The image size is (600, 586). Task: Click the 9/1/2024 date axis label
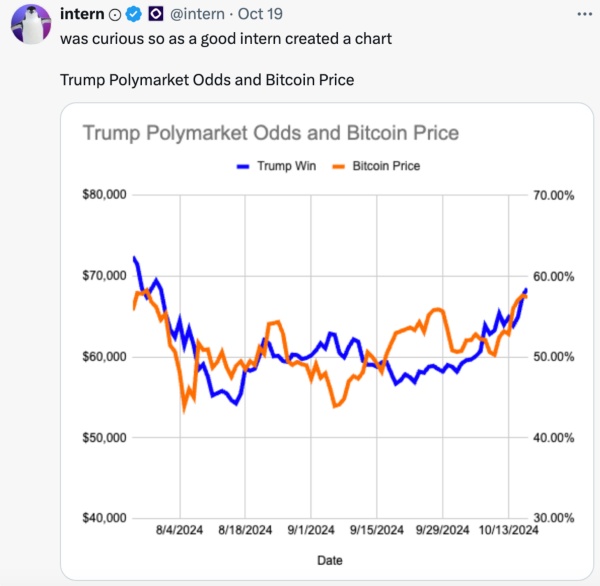[x=311, y=530]
